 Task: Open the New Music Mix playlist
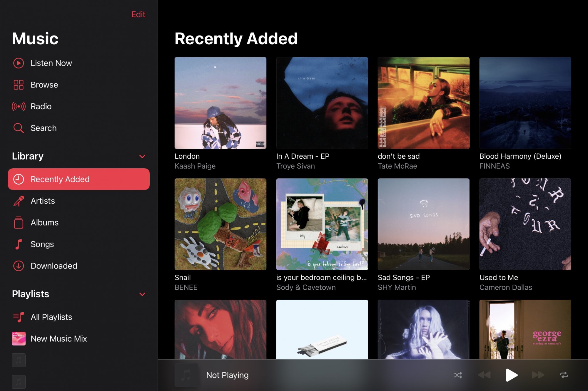[x=78, y=339]
